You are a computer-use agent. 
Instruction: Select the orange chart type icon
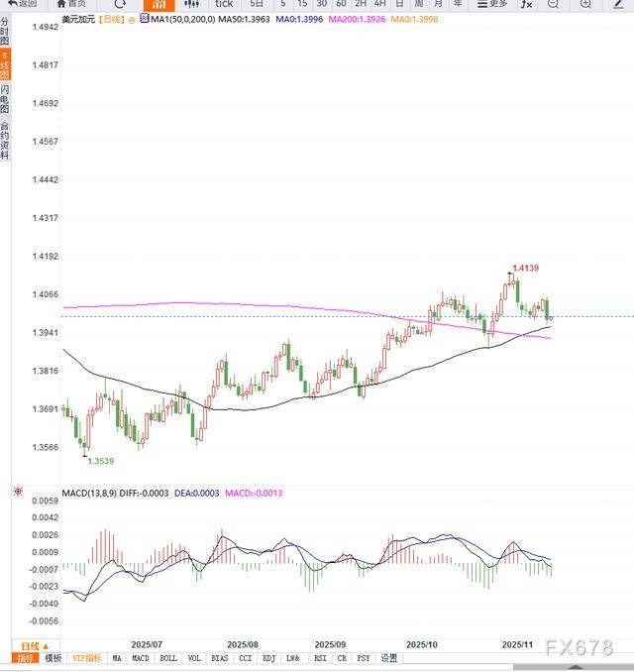(158, 5)
